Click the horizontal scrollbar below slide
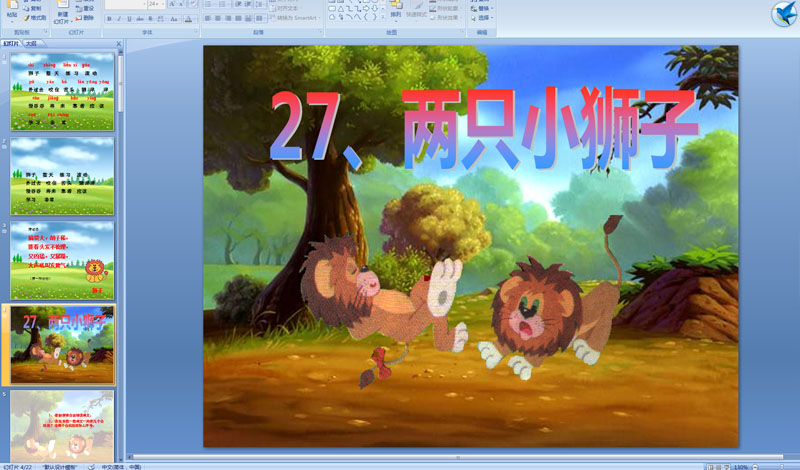800x470 pixels. coord(458,457)
